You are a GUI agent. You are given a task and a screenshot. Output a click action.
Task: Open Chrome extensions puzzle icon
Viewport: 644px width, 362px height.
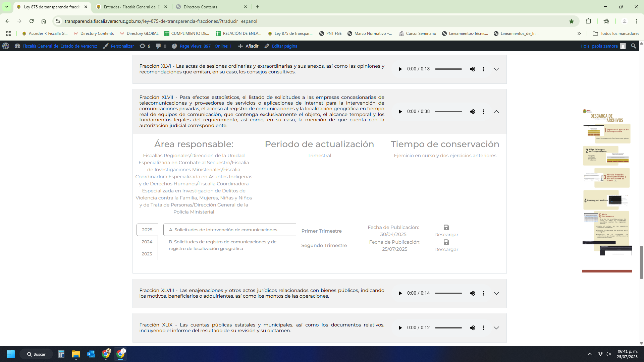coord(588,21)
